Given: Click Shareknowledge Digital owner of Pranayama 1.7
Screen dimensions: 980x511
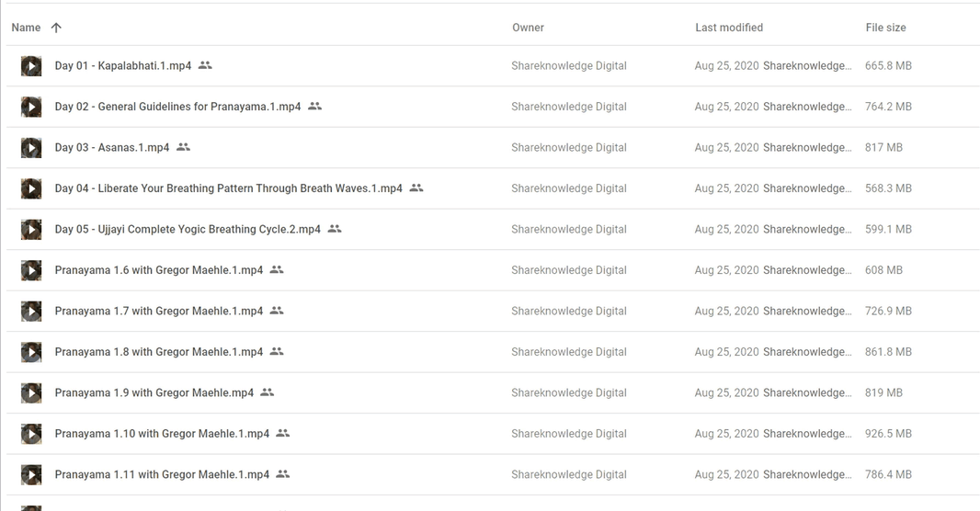Looking at the screenshot, I should coord(568,311).
